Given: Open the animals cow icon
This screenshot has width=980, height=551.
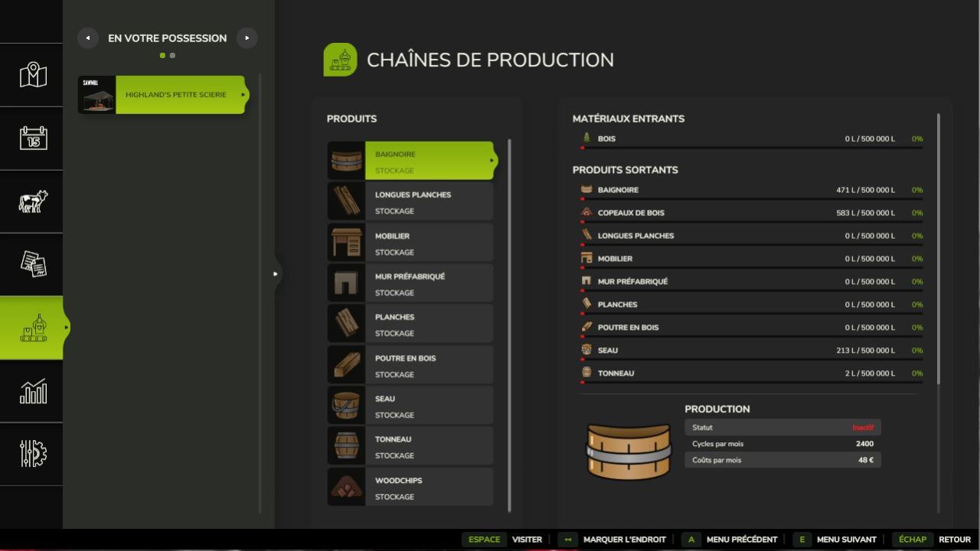Looking at the screenshot, I should [x=33, y=201].
